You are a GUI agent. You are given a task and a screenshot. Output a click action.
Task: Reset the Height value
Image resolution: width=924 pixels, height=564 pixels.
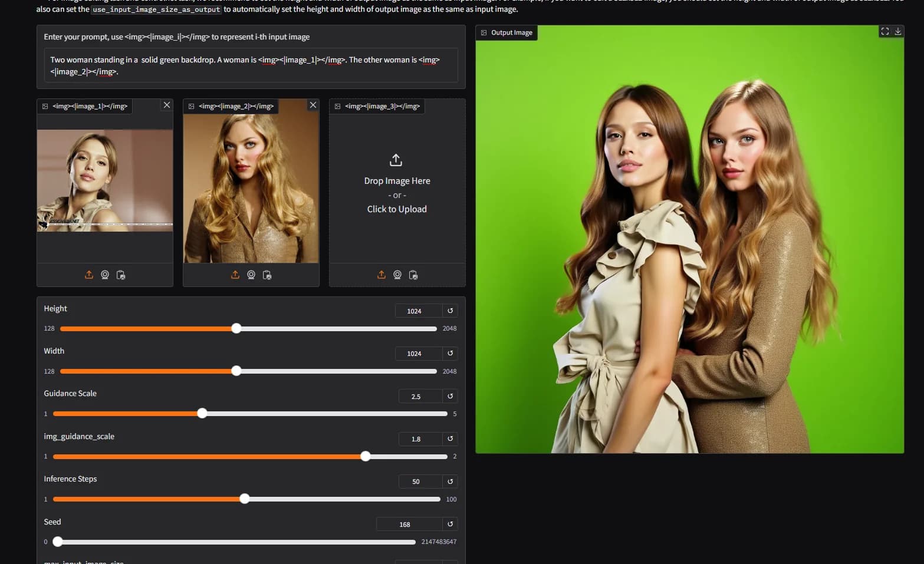pyautogui.click(x=450, y=311)
